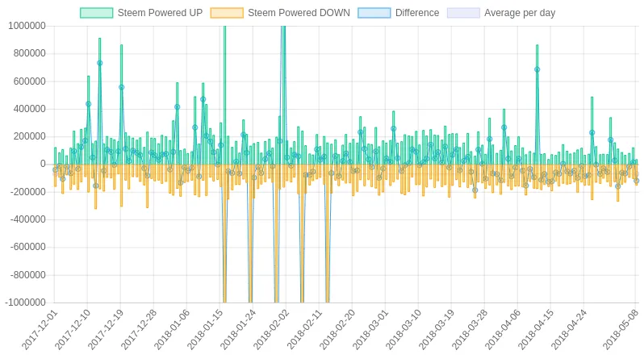Screen dimensions: 644x363
Task: Click the 2017-12-10 date label
Action: pyautogui.click(x=73, y=330)
